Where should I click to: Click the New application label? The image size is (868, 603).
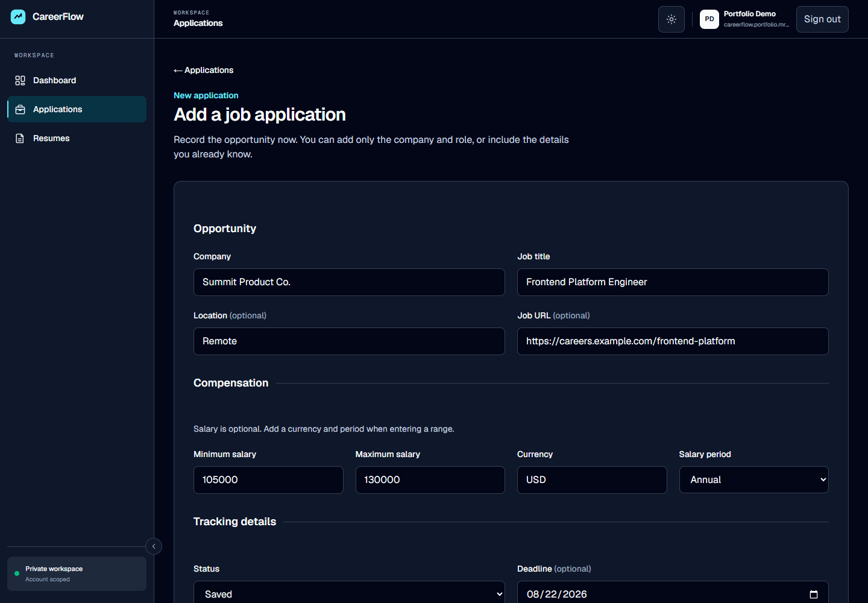click(x=206, y=95)
